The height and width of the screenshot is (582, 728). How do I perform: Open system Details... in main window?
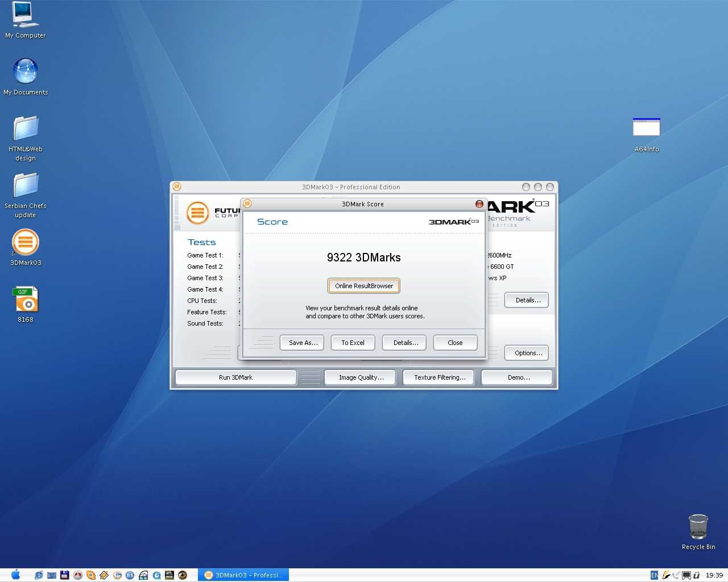point(527,300)
